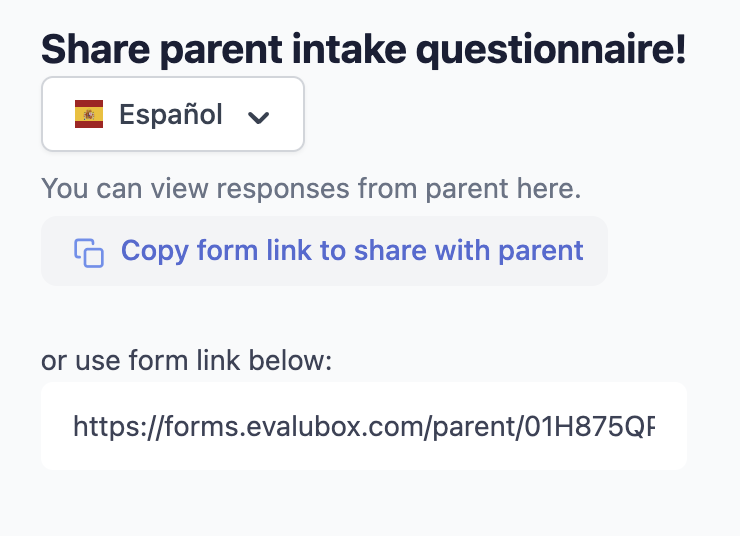740x536 pixels.
Task: Click the forms.evalubox.com link field
Action: pyautogui.click(x=363, y=426)
